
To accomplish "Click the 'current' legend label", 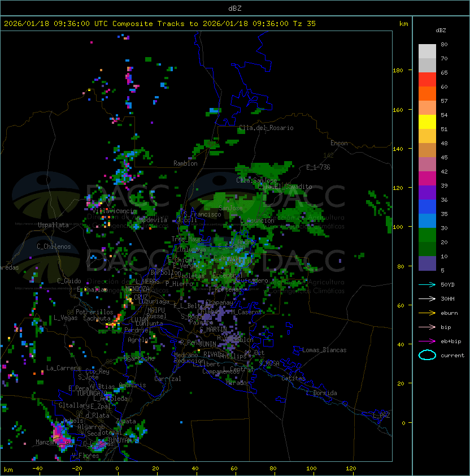I will pos(452,356).
